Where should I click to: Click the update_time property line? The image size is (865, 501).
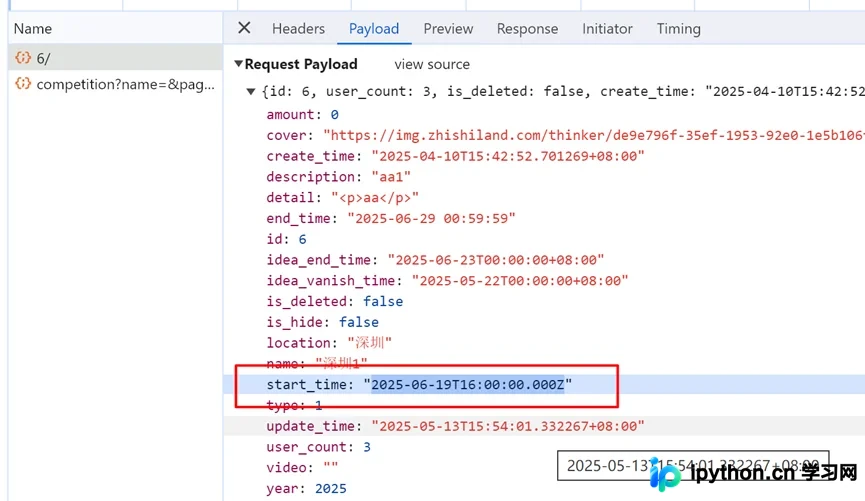(455, 427)
